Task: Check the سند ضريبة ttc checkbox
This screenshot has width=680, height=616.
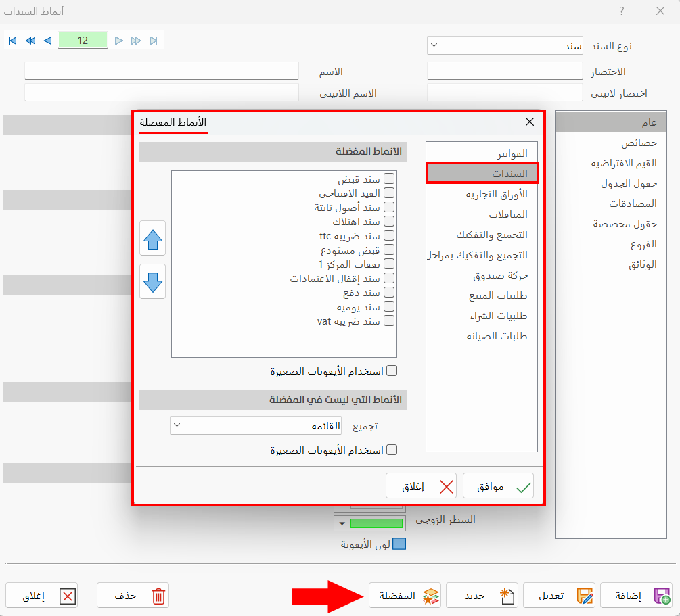Action: 389,235
